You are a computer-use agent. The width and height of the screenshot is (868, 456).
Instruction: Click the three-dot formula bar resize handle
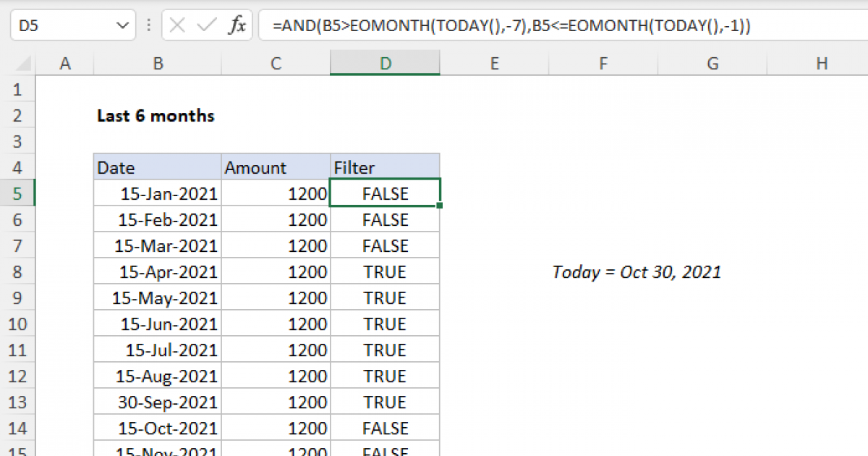pos(149,27)
